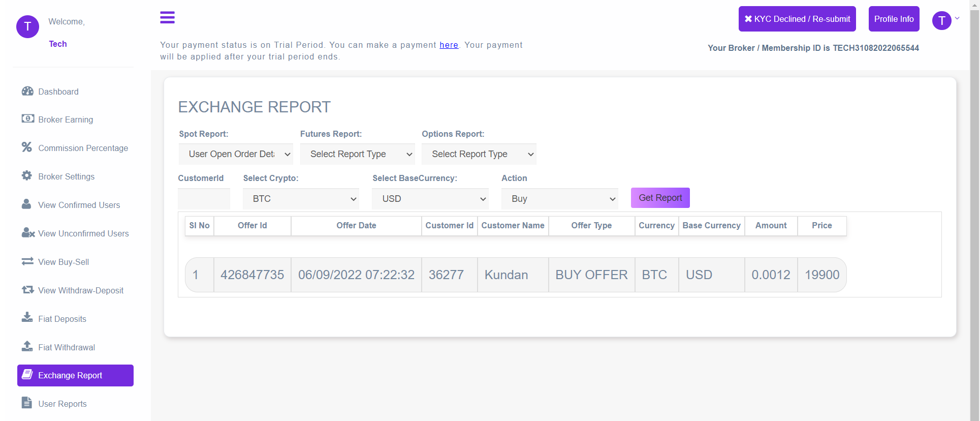Screen dimensions: 980x421
Task: Click the Price column header
Action: 821,226
